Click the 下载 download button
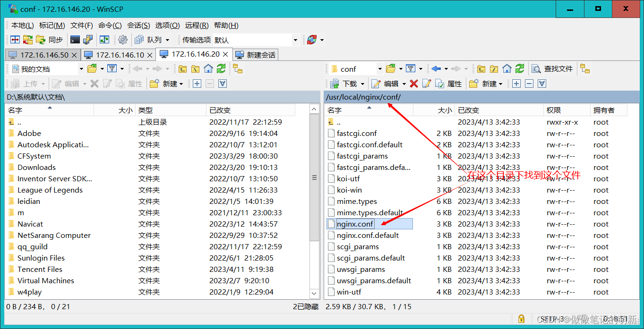 coord(344,84)
